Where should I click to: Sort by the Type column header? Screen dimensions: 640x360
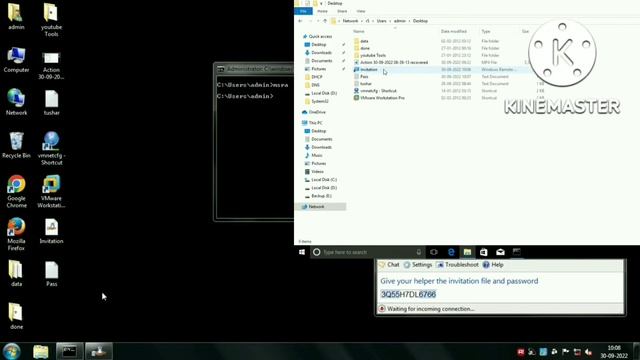(x=486, y=31)
